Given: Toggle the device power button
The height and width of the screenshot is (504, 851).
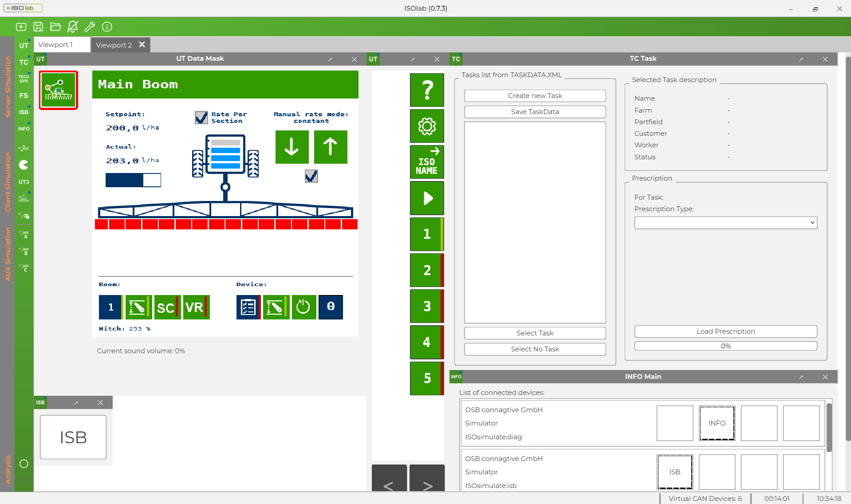Looking at the screenshot, I should point(304,307).
